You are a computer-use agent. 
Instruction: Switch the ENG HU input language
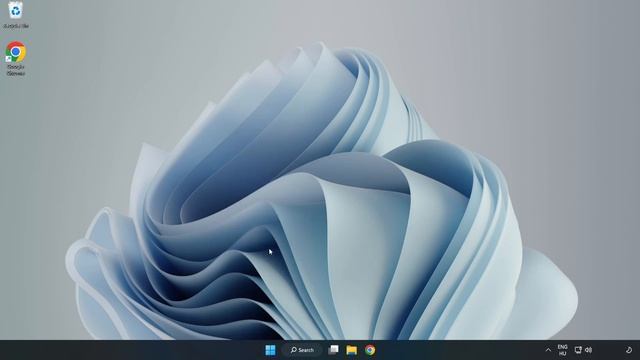point(562,350)
